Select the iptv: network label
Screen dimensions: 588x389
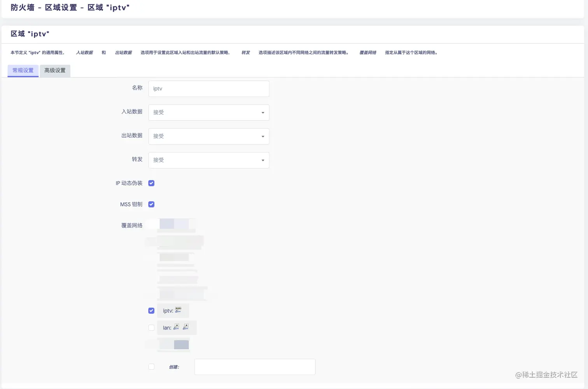pyautogui.click(x=168, y=311)
